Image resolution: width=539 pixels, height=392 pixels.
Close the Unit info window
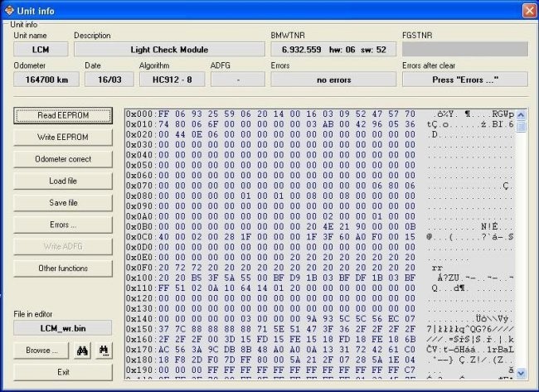click(529, 11)
